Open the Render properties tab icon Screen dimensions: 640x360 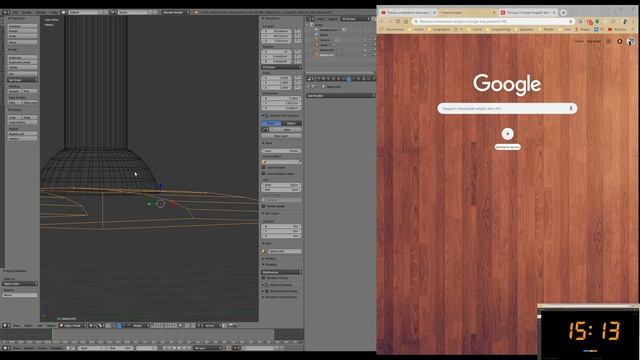click(x=319, y=79)
